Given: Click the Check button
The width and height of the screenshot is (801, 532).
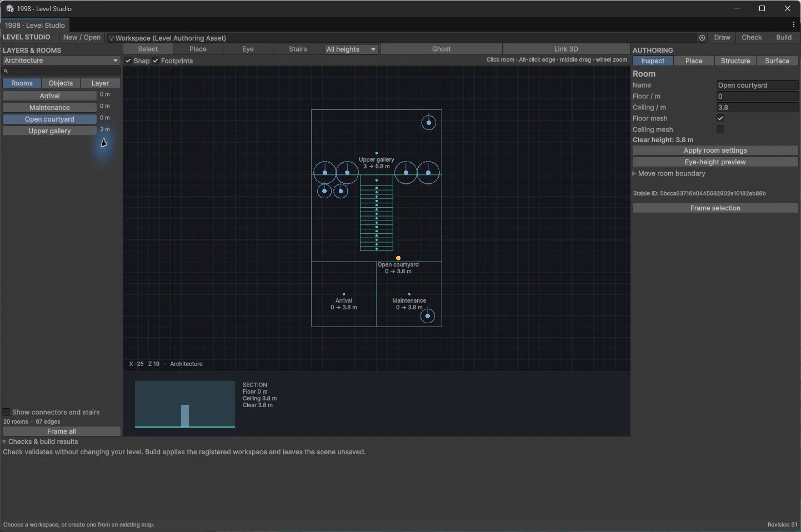Looking at the screenshot, I should coord(752,37).
